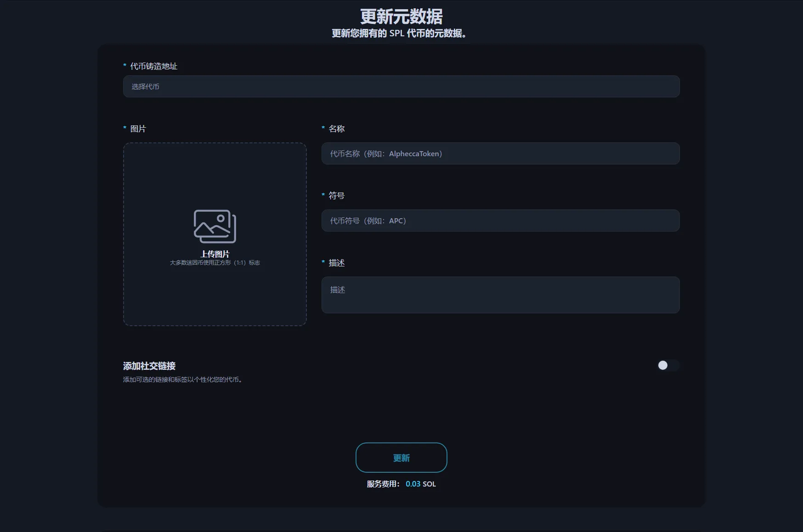
Task: Open the '选择代币' token selection dropdown
Action: [x=401, y=86]
